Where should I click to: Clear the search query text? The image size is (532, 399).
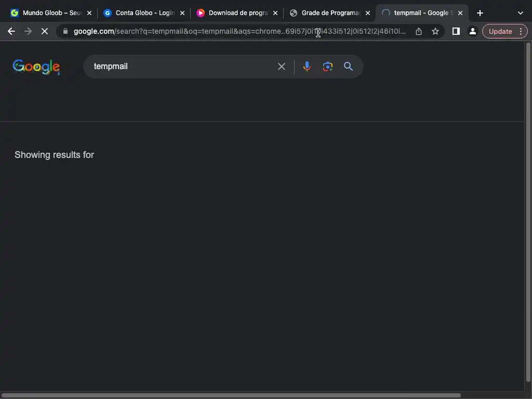pyautogui.click(x=281, y=66)
